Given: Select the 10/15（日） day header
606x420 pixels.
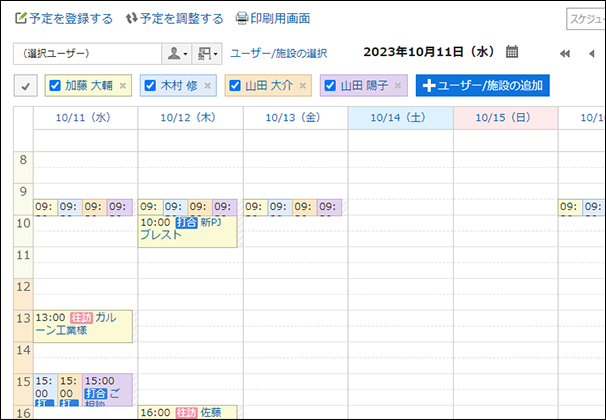Looking at the screenshot, I should click(x=503, y=117).
